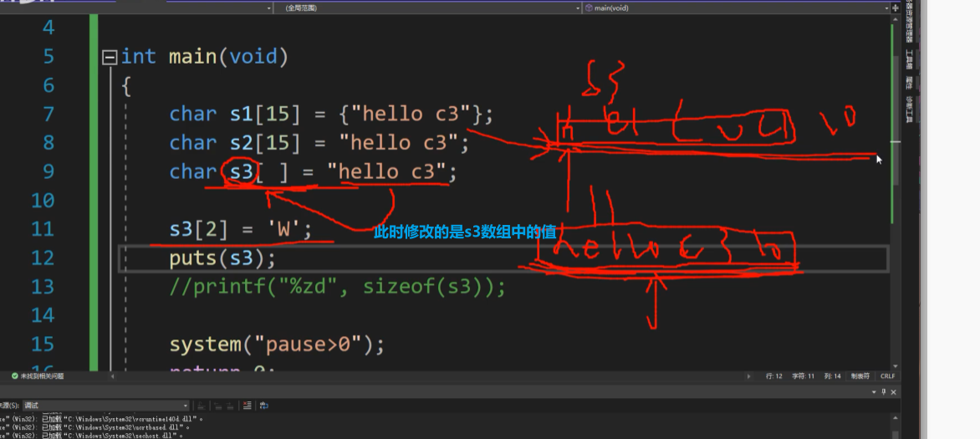Open the vertical side tab above 工具箱
The width and height of the screenshot is (980, 439).
tap(910, 21)
